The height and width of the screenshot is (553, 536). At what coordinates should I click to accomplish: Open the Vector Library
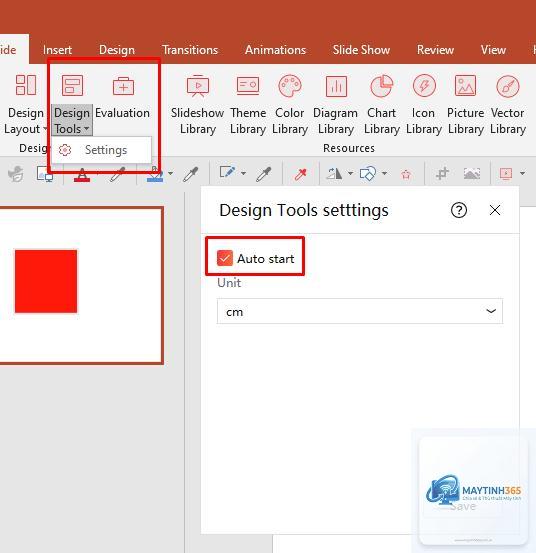coord(508,105)
